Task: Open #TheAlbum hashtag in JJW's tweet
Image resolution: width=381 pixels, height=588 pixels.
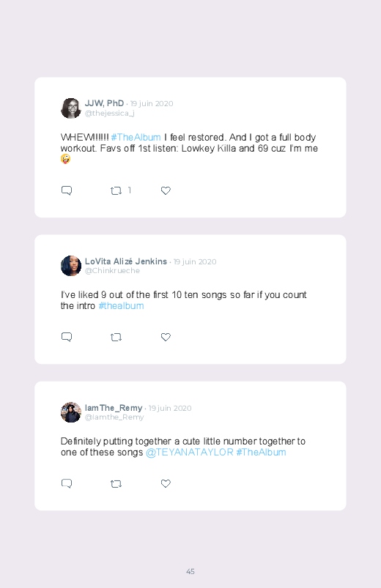Action: 136,137
